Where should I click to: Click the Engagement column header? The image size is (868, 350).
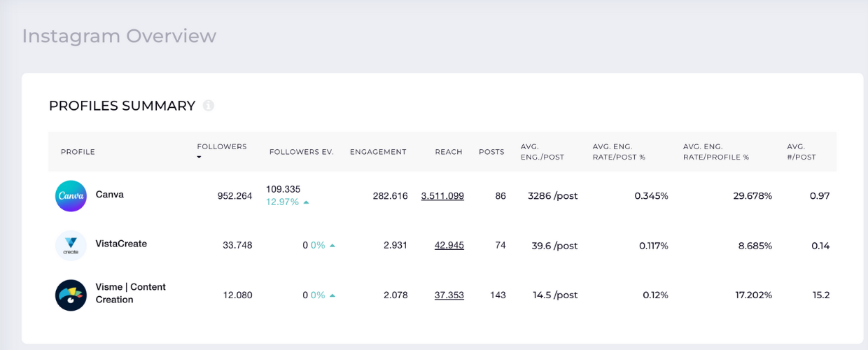pos(378,152)
